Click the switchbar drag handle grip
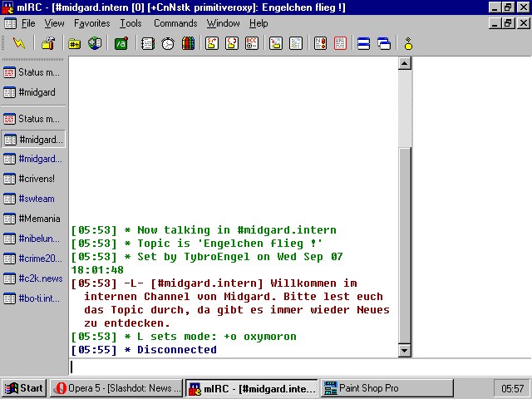The height and width of the screenshot is (399, 532). [33, 59]
